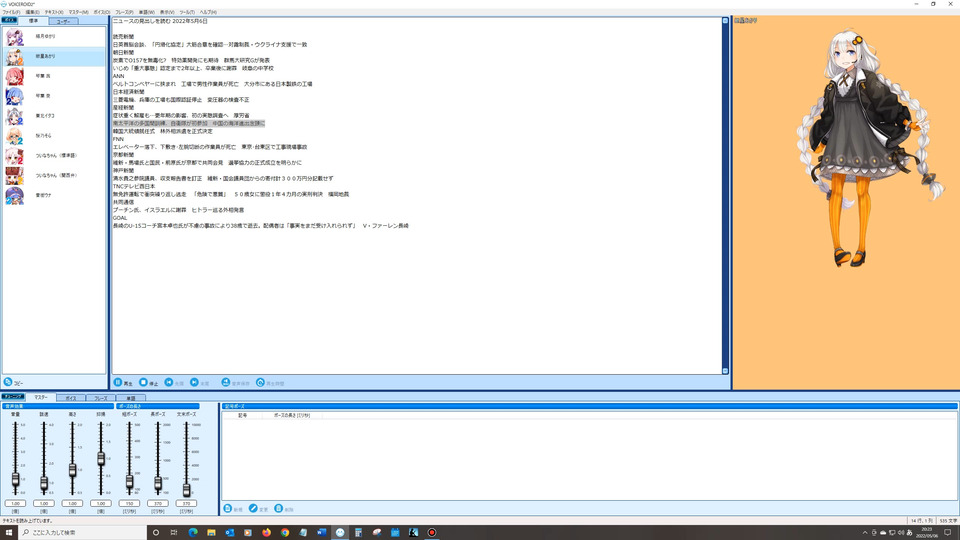Switch to the 単語 tuning tab
The height and width of the screenshot is (540, 960).
(130, 398)
